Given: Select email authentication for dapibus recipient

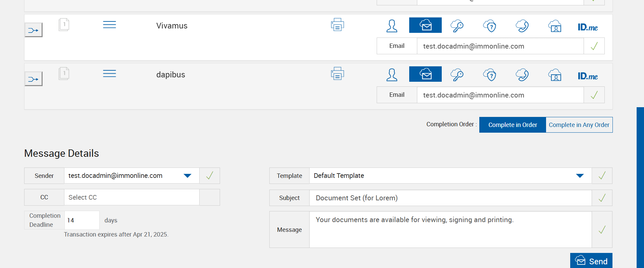Looking at the screenshot, I should click(425, 74).
